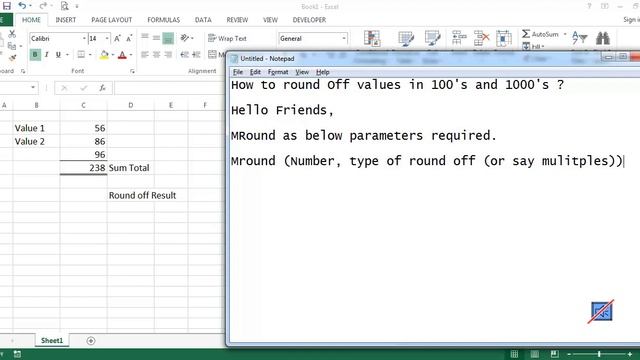This screenshot has width=640, height=360.
Task: Select the Format Painter brush
Action: pyautogui.click(x=12, y=58)
